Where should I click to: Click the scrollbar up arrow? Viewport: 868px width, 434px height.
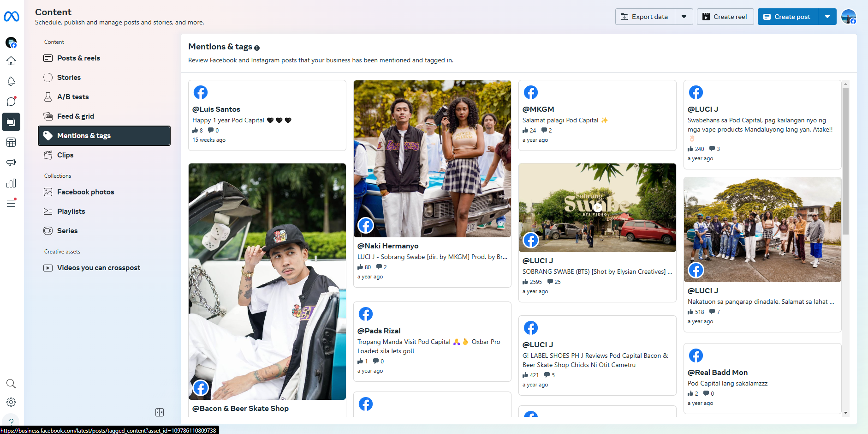[845, 84]
